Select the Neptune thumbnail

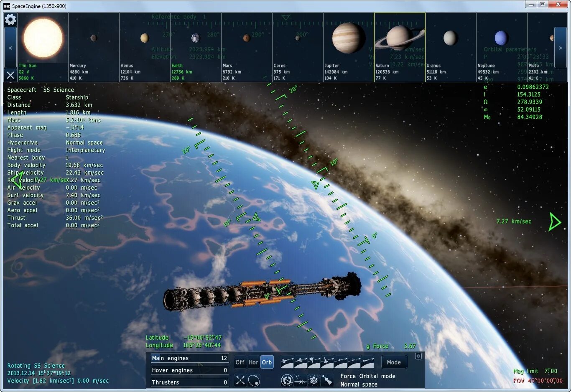click(502, 47)
